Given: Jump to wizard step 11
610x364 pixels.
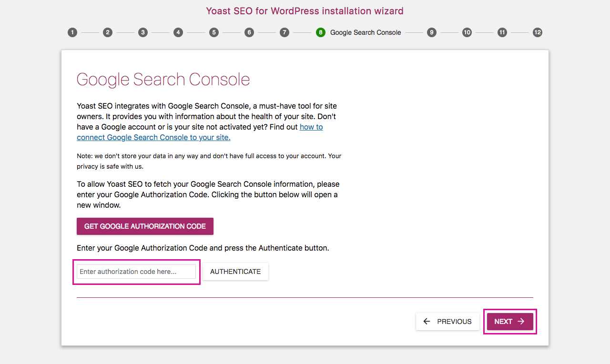Looking at the screenshot, I should click(x=502, y=32).
